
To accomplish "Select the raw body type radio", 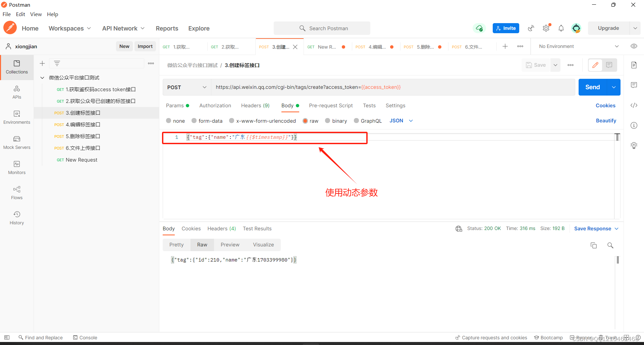I will (x=305, y=121).
